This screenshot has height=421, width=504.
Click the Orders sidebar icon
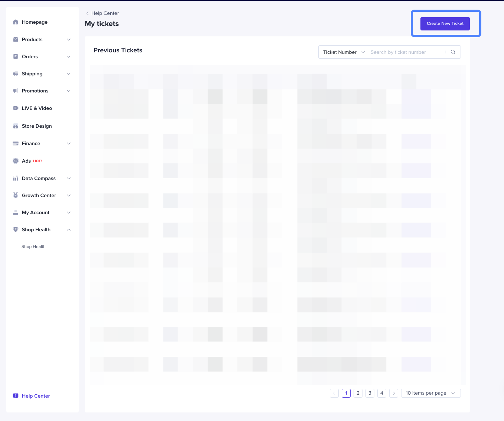pos(16,56)
